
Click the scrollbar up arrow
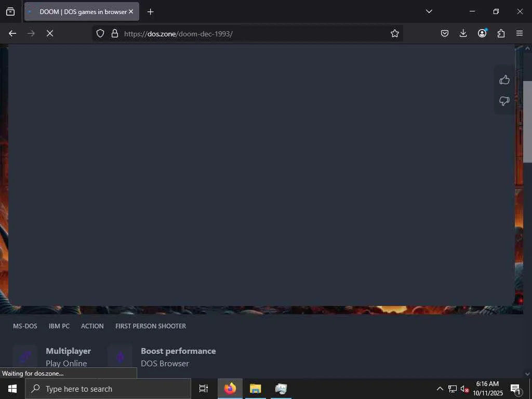[528, 48]
